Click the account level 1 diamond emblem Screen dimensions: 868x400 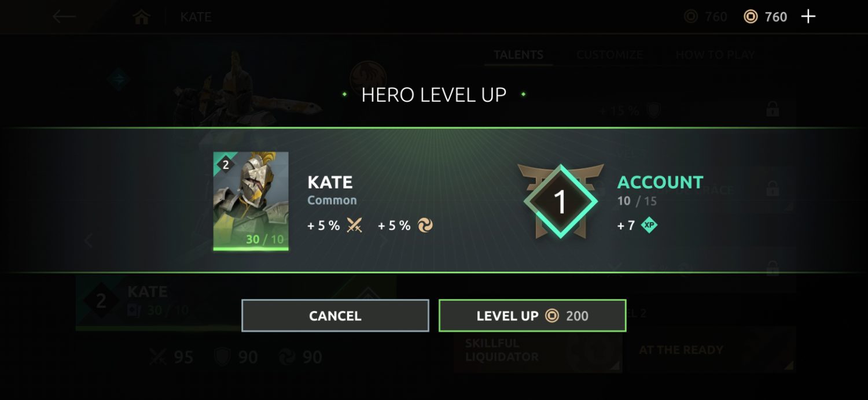click(x=560, y=201)
